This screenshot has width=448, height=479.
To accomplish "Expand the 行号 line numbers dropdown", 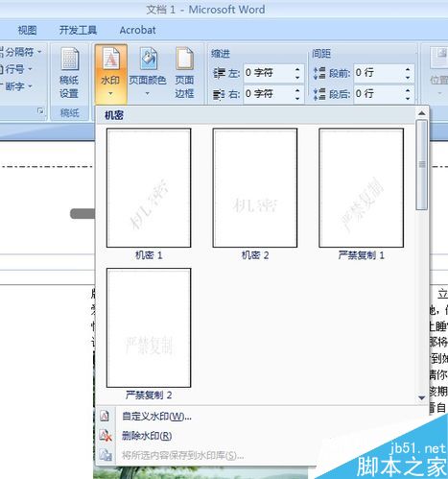I will 30,69.
